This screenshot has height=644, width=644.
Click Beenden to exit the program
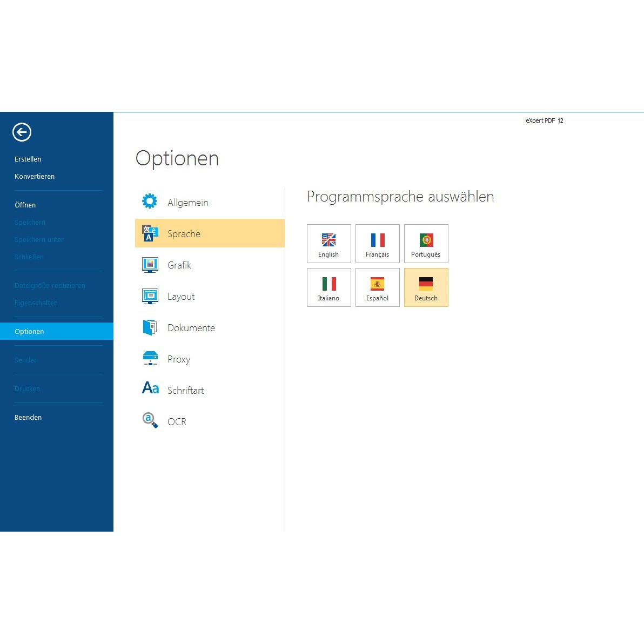pyautogui.click(x=28, y=418)
